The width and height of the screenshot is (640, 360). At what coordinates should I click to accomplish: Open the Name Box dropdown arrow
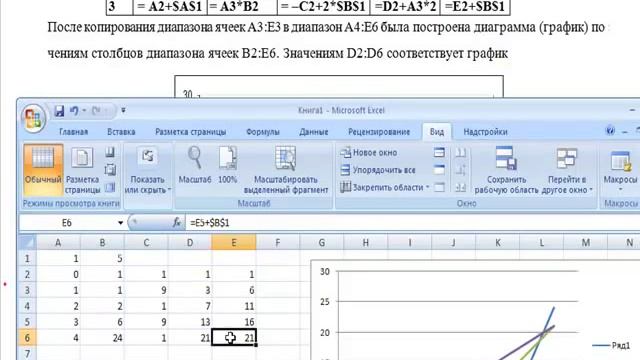[120, 223]
